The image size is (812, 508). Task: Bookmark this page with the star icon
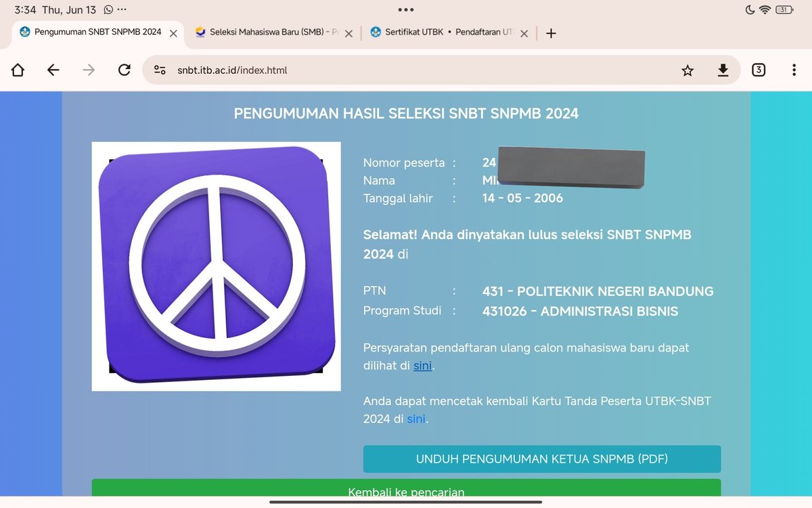(x=687, y=70)
